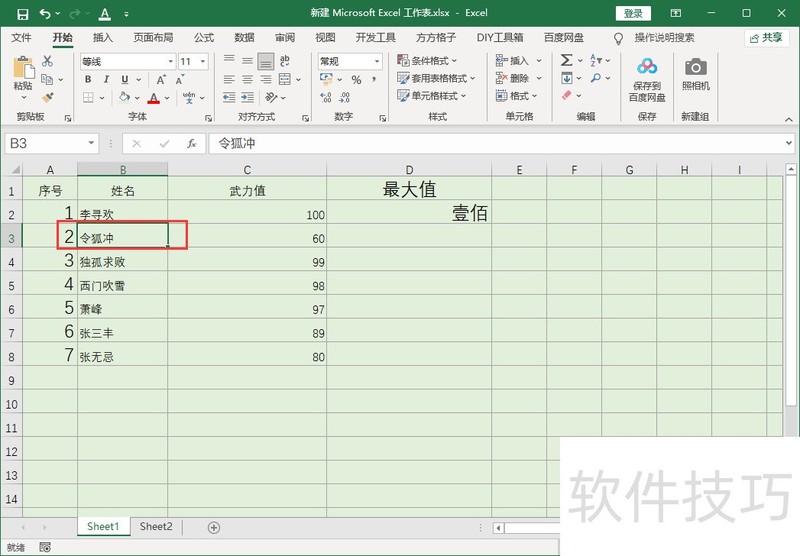The width and height of the screenshot is (800, 556).
Task: Click the new sheet plus icon
Action: (x=214, y=528)
